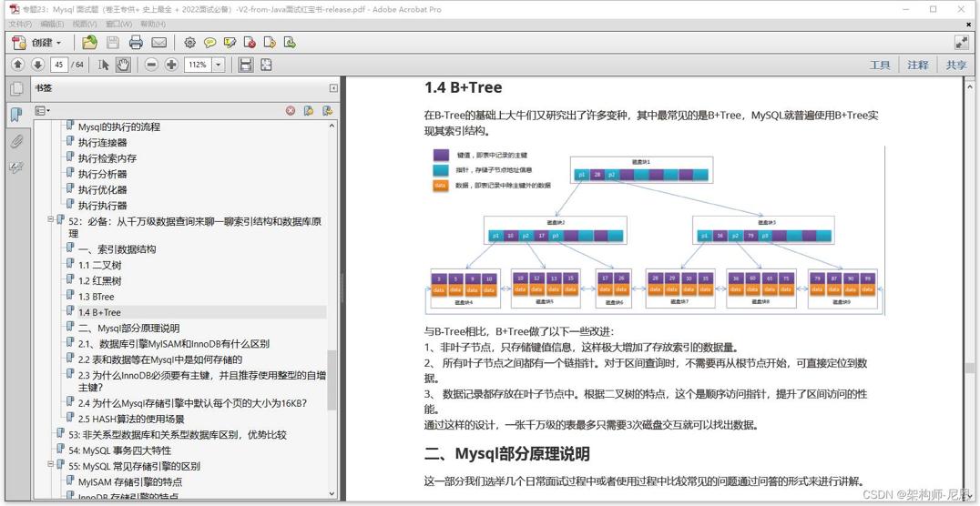Open the 工具 pane
Image resolution: width=980 pixels, height=506 pixels.
(x=880, y=65)
